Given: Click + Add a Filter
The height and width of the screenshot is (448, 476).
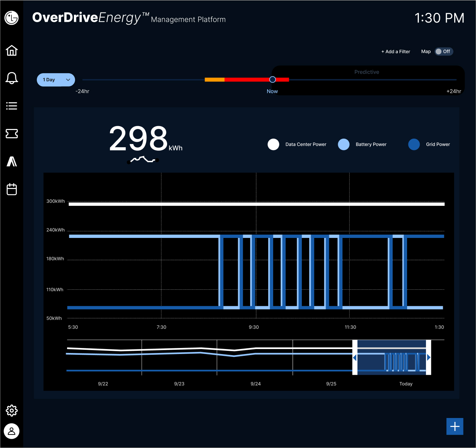Looking at the screenshot, I should pyautogui.click(x=396, y=51).
